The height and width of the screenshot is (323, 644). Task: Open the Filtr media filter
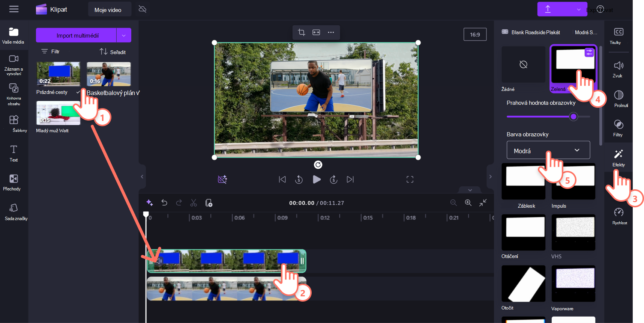51,51
